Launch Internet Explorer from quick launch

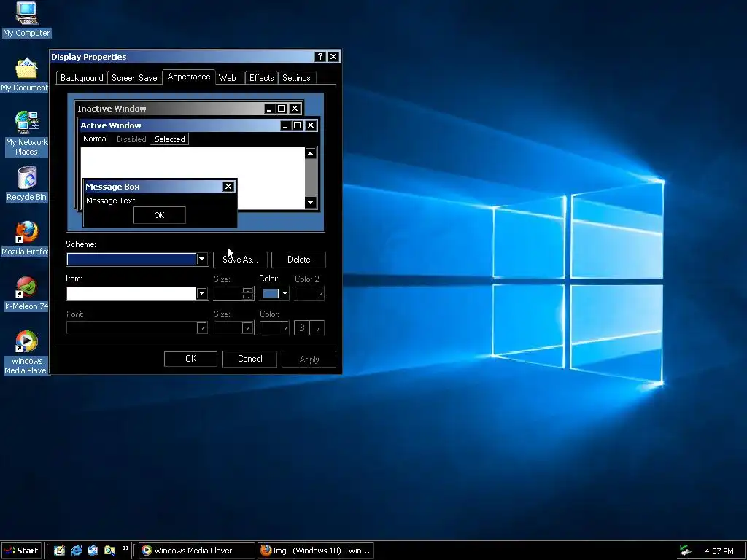[x=76, y=551]
